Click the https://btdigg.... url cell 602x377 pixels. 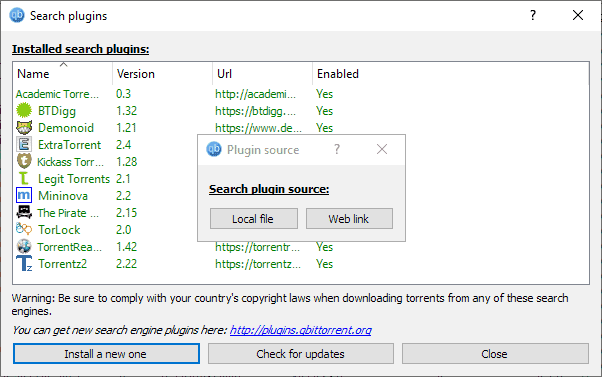click(x=255, y=111)
